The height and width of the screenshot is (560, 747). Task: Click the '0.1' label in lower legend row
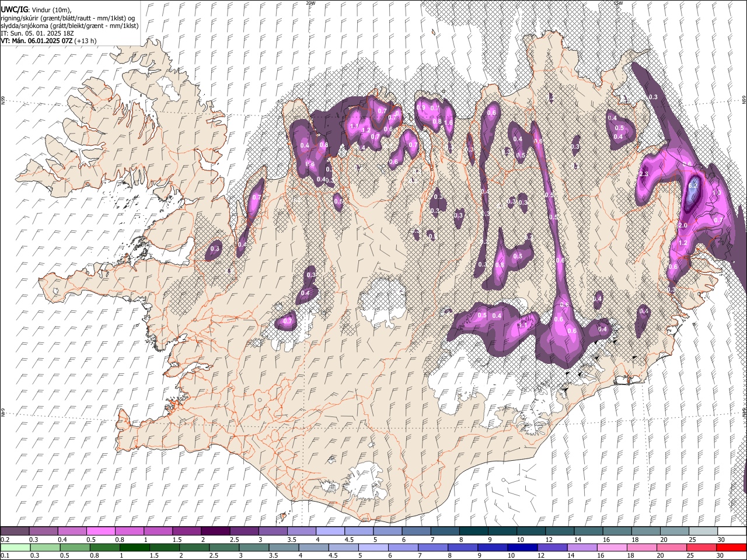(5, 556)
